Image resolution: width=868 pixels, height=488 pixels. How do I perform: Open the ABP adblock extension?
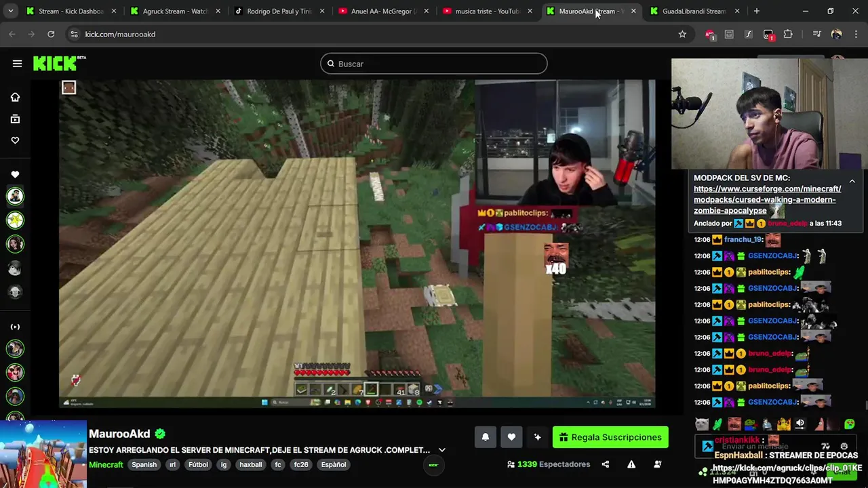[709, 35]
